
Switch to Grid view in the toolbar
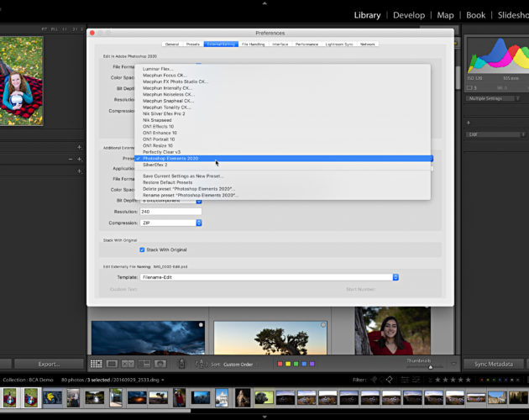tap(97, 364)
